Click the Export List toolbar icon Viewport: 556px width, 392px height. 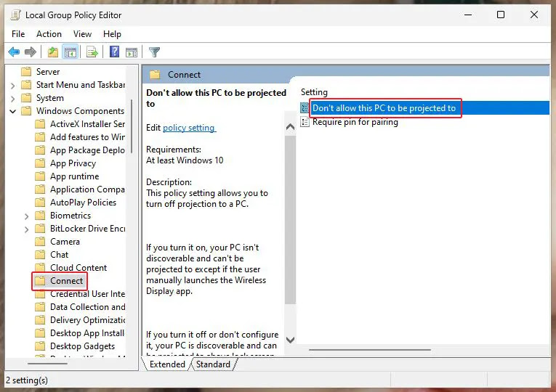coord(92,52)
